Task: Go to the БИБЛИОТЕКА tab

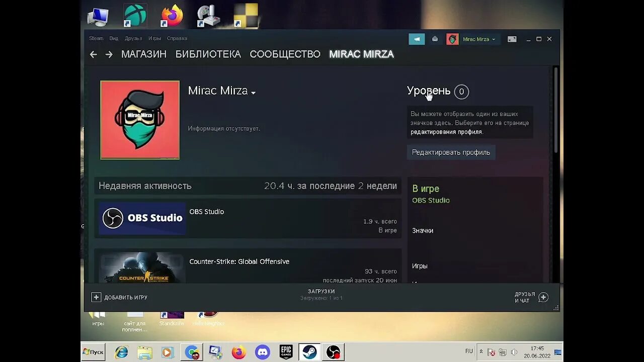Action: click(x=208, y=54)
